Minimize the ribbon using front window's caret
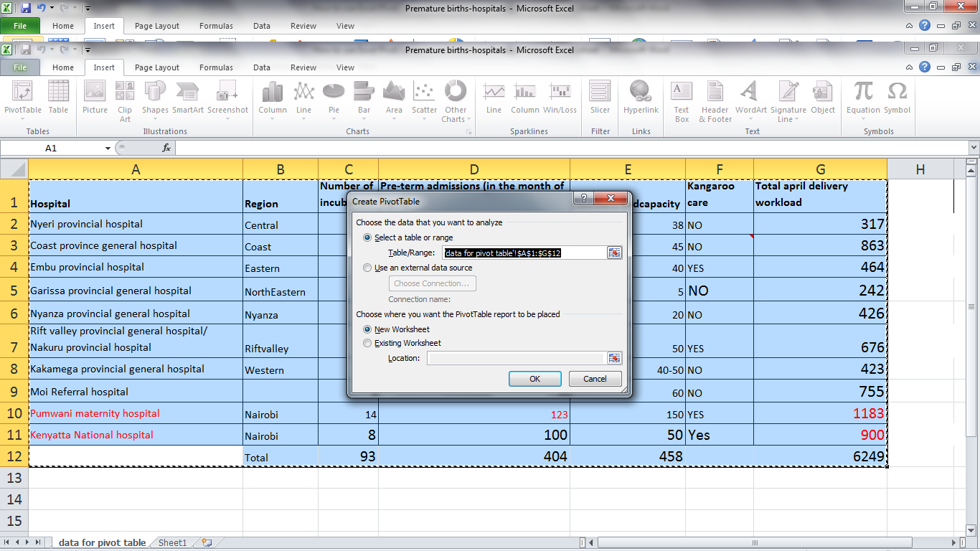 click(910, 67)
